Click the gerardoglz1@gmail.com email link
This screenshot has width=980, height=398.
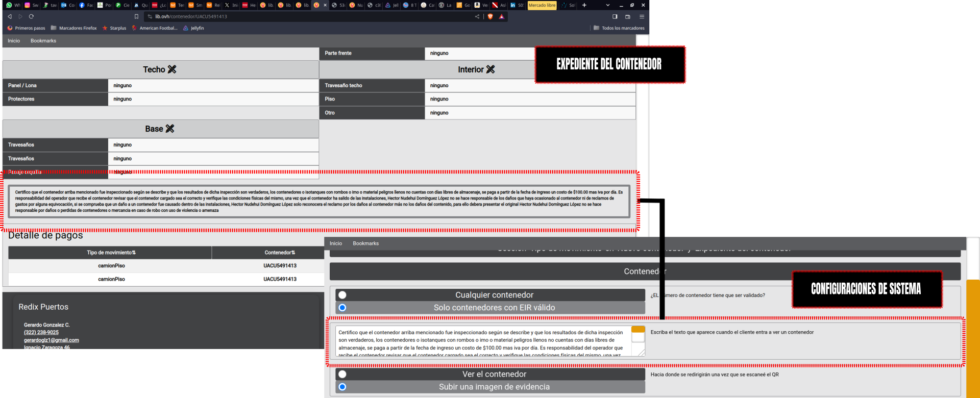pos(52,340)
